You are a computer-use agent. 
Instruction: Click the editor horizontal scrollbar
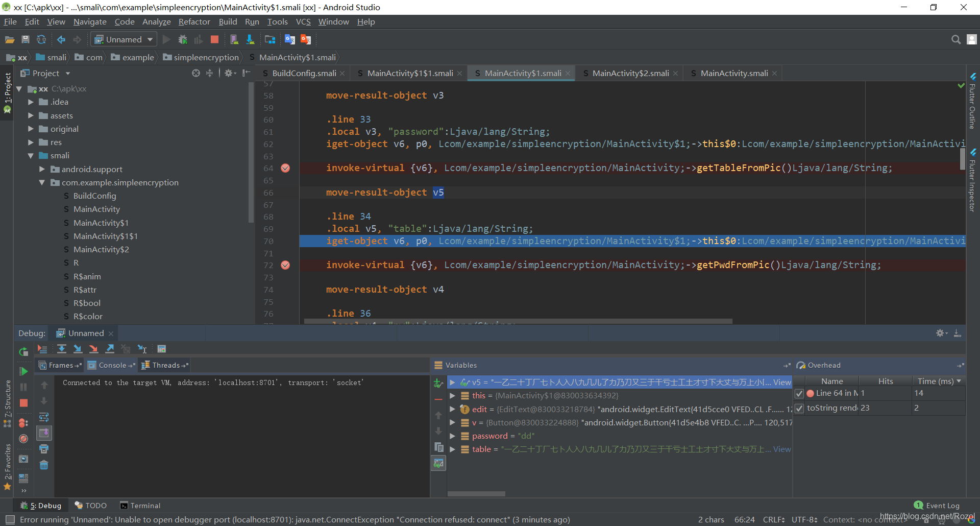(x=518, y=321)
